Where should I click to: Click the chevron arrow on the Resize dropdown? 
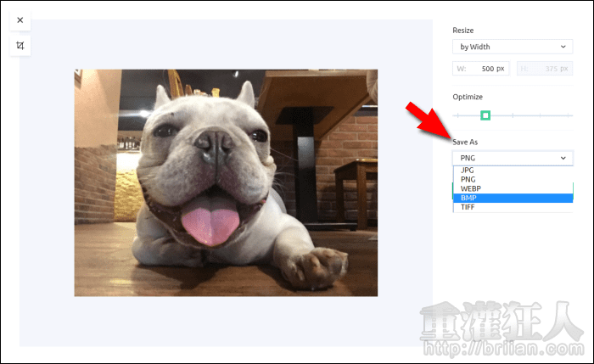click(x=563, y=47)
